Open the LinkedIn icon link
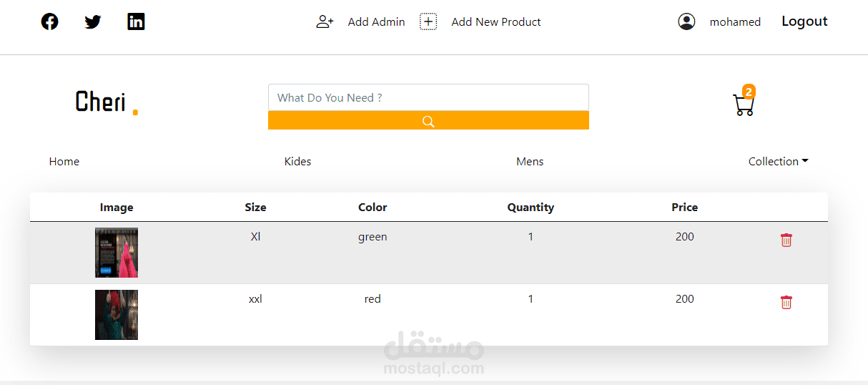 [x=136, y=21]
